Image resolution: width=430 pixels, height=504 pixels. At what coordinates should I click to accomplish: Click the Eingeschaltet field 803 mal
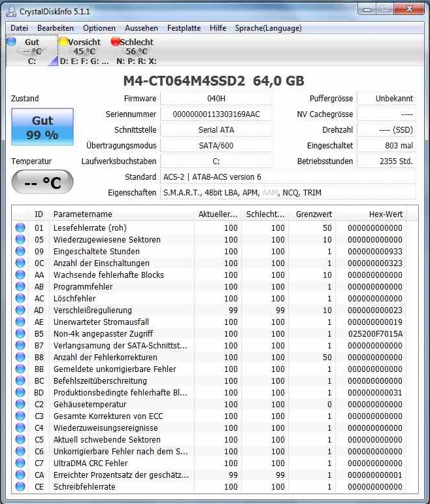(387, 146)
